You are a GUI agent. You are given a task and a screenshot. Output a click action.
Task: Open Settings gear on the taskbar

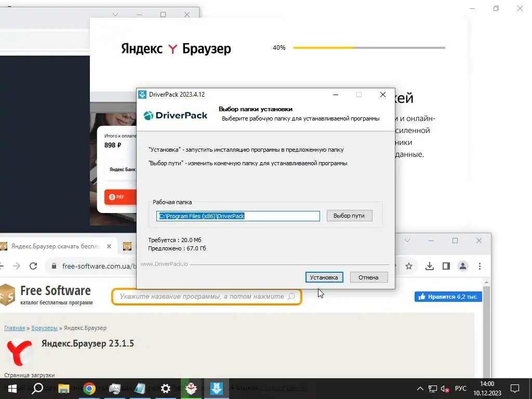pyautogui.click(x=166, y=389)
